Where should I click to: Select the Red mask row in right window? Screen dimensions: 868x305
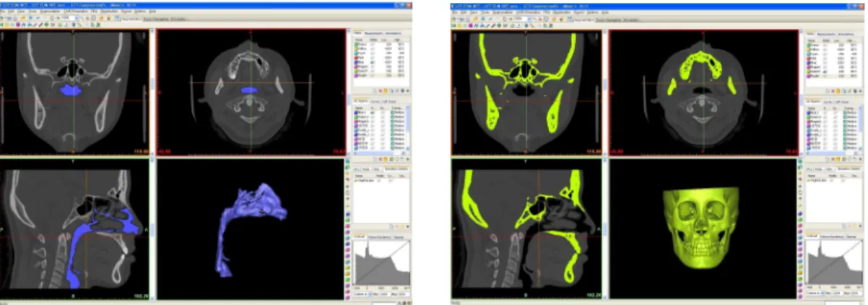830,58
